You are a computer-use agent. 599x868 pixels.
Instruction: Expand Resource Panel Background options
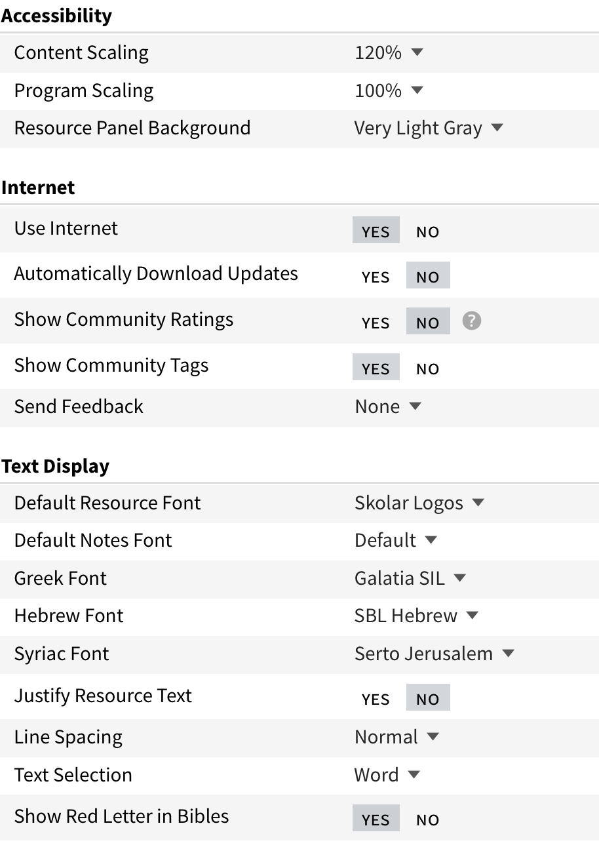[x=428, y=128]
